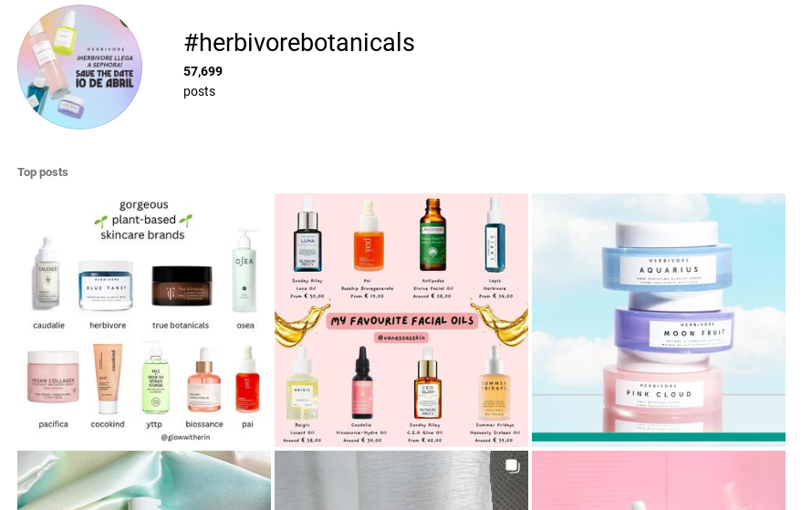Screen dimensions: 812x510
Task: Click the Pacifica Vegan Collagen jar
Action: (53, 377)
